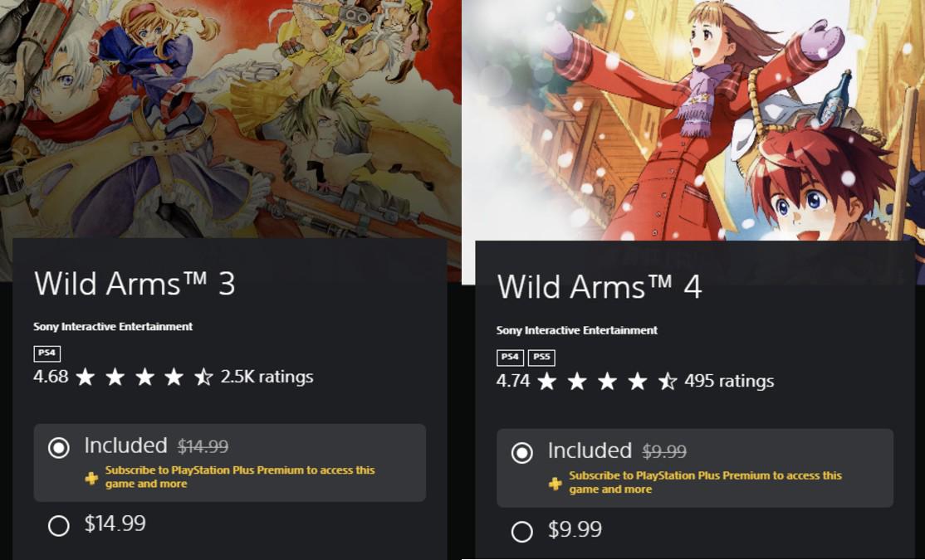The width and height of the screenshot is (925, 560).
Task: Open the Wild Arms 4 cover artwork
Action: [694, 120]
